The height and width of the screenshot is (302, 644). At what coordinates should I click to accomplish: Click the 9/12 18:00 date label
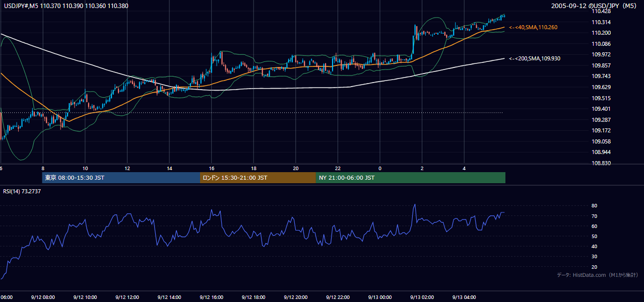click(x=253, y=297)
